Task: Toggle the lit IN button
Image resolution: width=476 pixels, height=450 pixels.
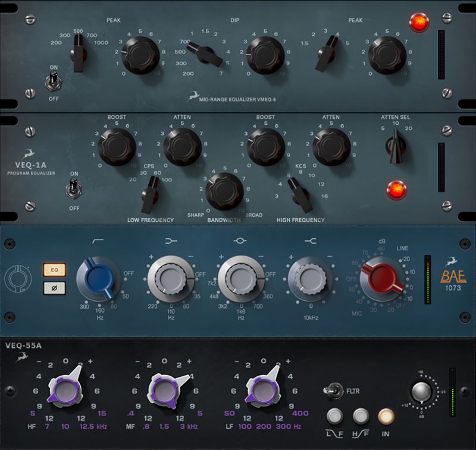Action: 386,416
